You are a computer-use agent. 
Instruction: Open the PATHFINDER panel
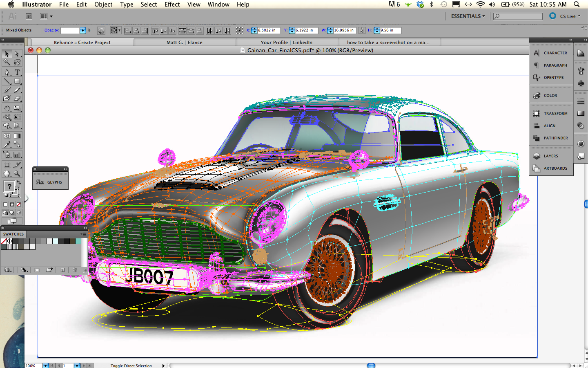(550, 138)
